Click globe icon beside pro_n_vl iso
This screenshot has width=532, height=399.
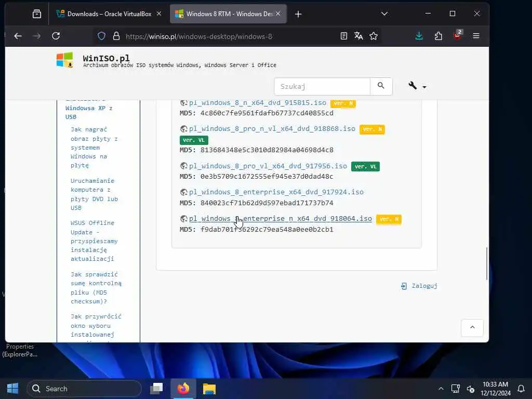point(184,129)
